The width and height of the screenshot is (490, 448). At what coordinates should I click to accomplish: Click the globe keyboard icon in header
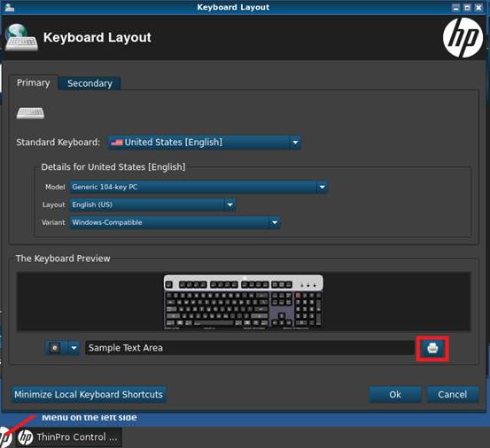pyautogui.click(x=21, y=37)
